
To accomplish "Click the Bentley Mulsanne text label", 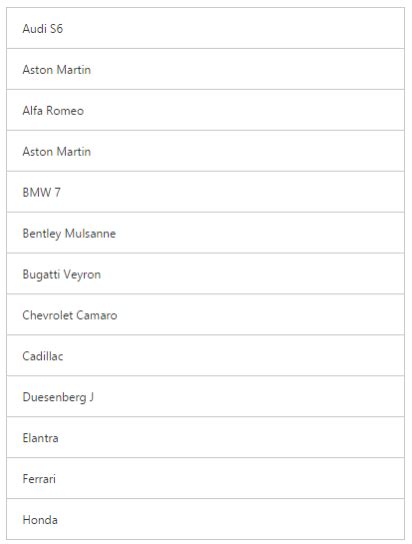I will click(69, 233).
